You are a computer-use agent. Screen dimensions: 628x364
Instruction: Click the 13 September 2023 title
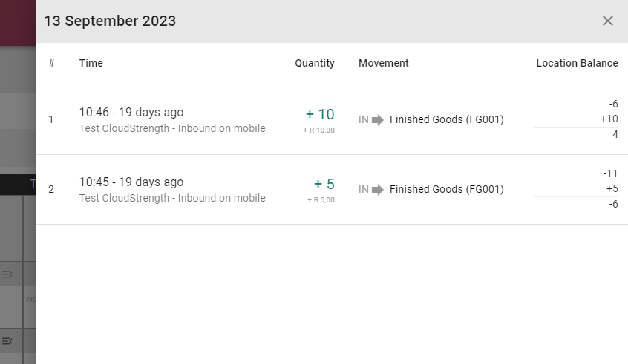(110, 21)
